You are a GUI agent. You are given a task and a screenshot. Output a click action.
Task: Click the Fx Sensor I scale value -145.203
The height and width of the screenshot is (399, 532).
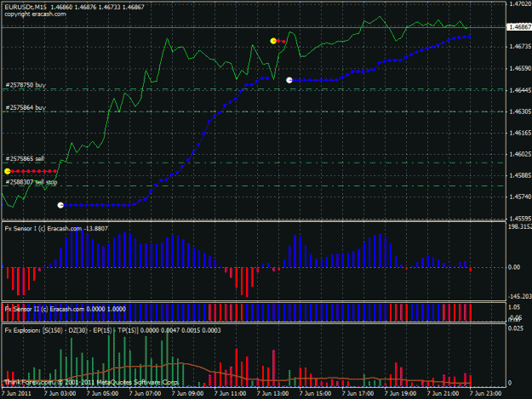click(519, 296)
